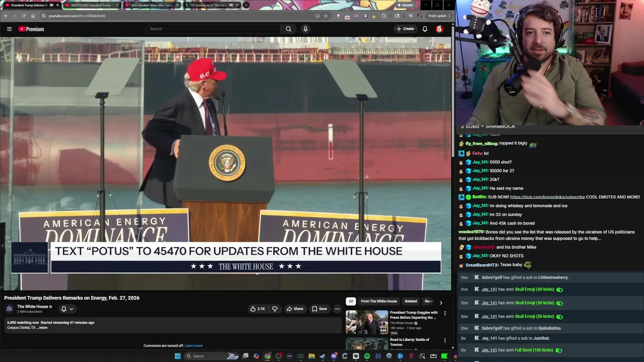The image size is (644, 362).
Task: Click the video title text
Action: tap(72, 298)
